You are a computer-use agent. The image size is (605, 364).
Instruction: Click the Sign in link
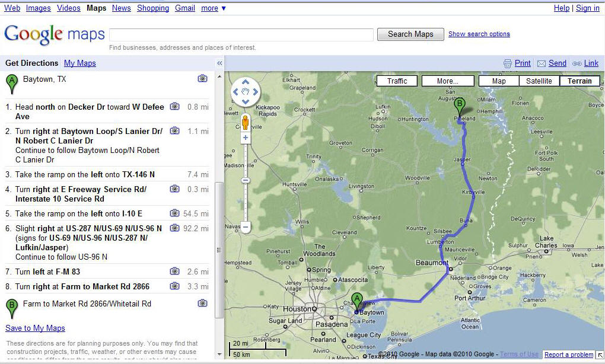[x=588, y=8]
